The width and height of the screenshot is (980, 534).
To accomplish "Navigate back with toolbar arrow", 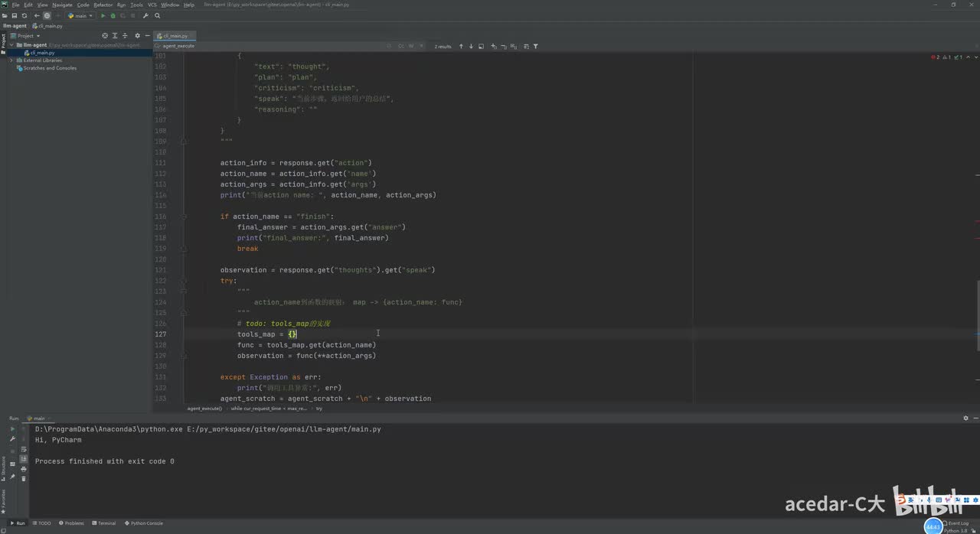I will 37,15.
